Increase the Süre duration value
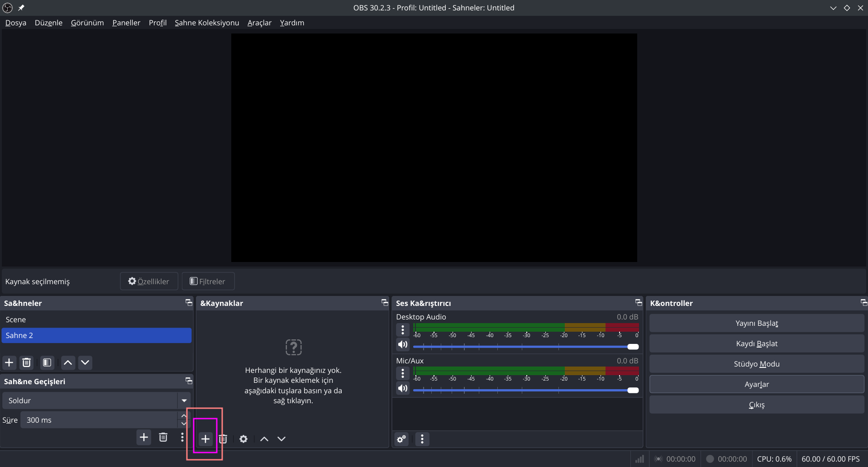Image resolution: width=868 pixels, height=467 pixels. (184, 415)
